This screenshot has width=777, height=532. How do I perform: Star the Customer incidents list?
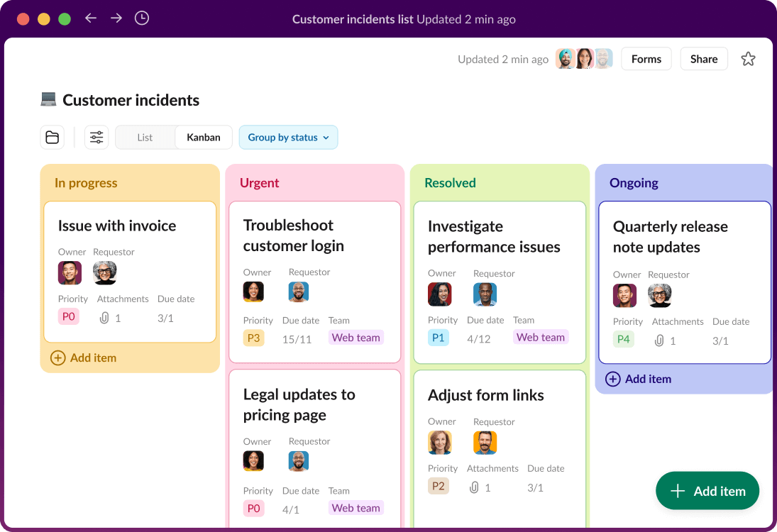click(x=748, y=59)
